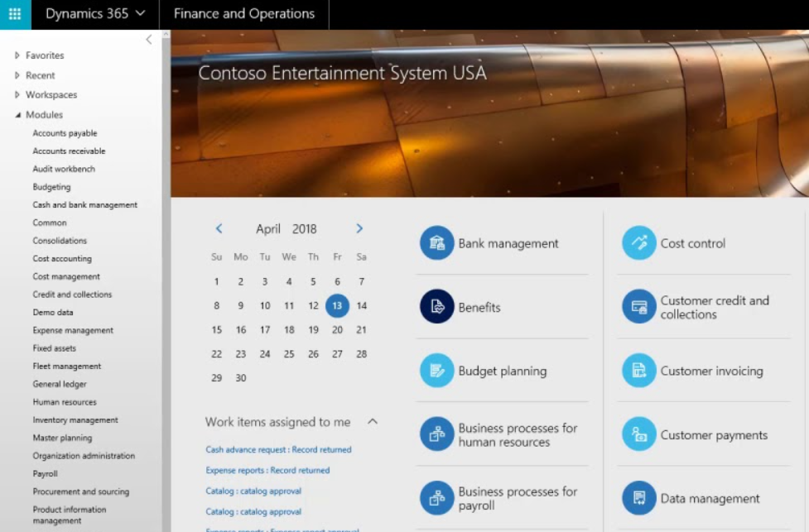The width and height of the screenshot is (809, 532).
Task: Open the Budgeting module
Action: pyautogui.click(x=51, y=187)
